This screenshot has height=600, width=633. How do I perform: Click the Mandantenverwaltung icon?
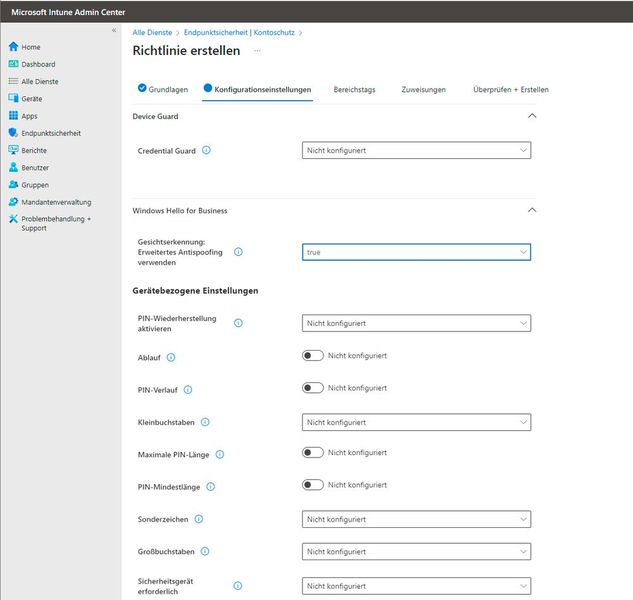tap(13, 202)
